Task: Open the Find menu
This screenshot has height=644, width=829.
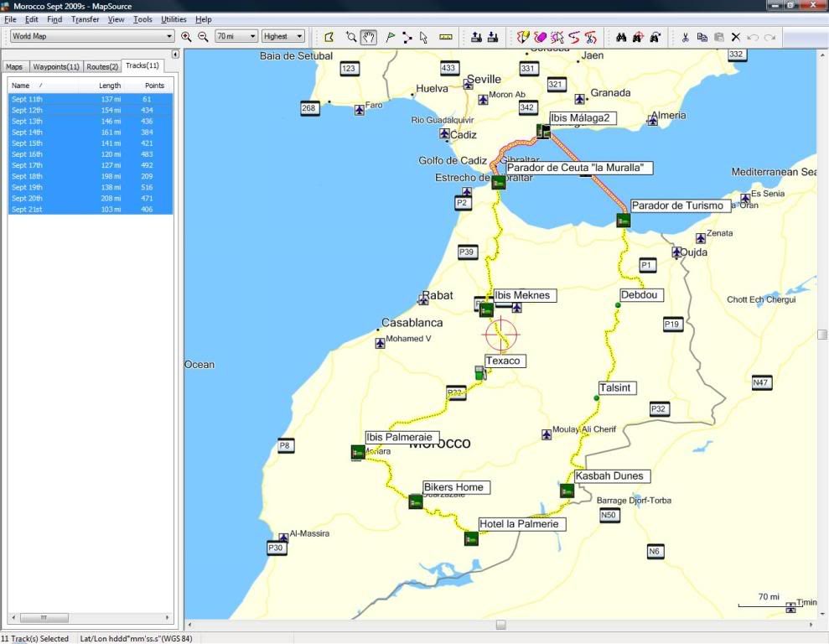Action: pyautogui.click(x=54, y=19)
